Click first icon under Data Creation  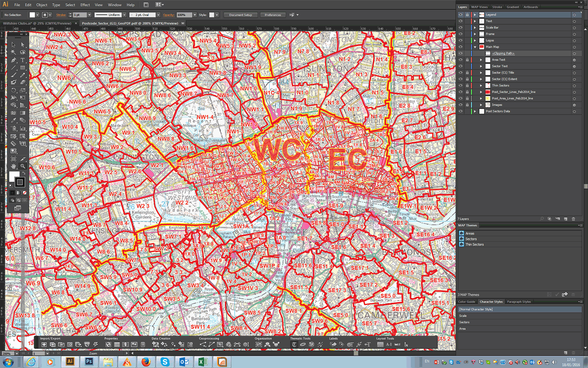[155, 344]
